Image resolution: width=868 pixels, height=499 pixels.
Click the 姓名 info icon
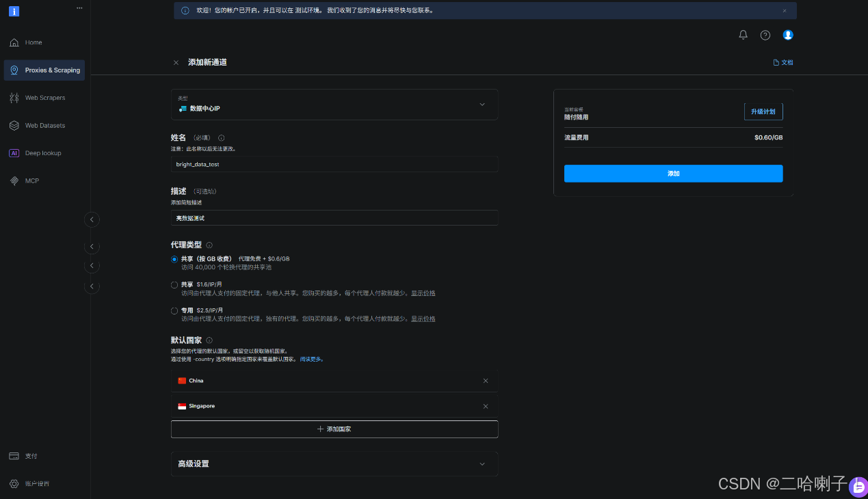pyautogui.click(x=221, y=138)
